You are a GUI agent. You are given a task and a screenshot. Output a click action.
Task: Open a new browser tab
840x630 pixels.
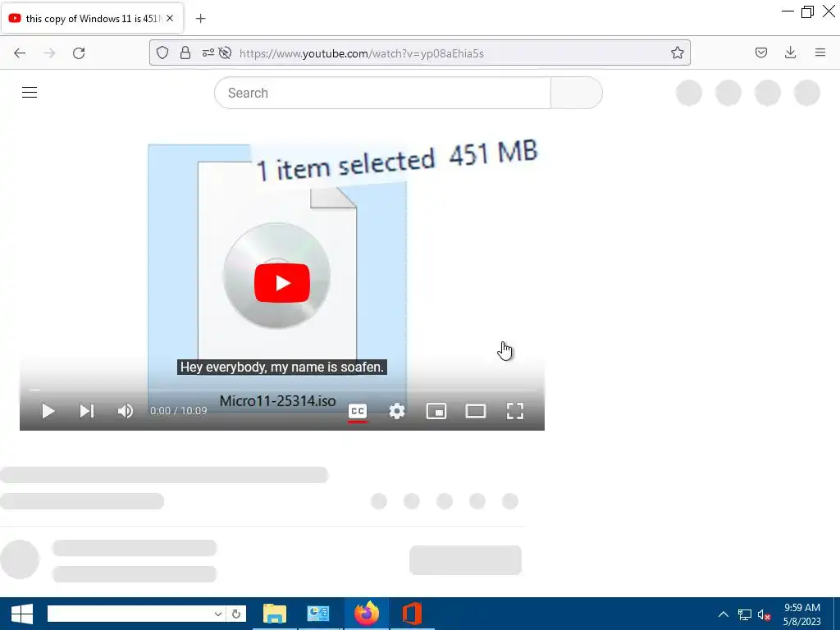(x=200, y=19)
